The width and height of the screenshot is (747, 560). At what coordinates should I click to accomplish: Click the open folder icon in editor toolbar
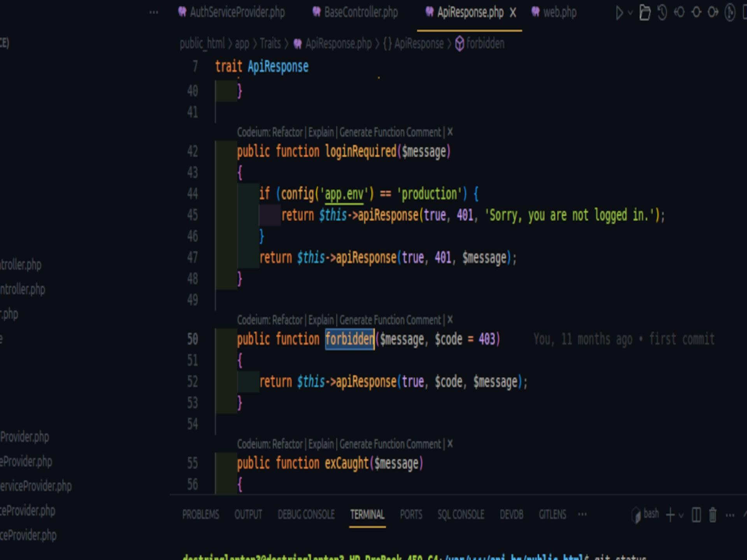[x=645, y=13]
